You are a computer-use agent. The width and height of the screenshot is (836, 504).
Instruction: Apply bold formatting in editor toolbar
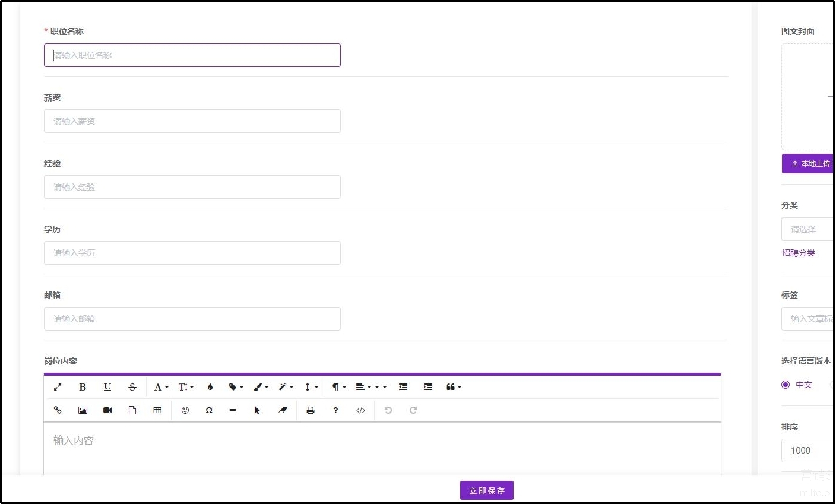pyautogui.click(x=83, y=387)
